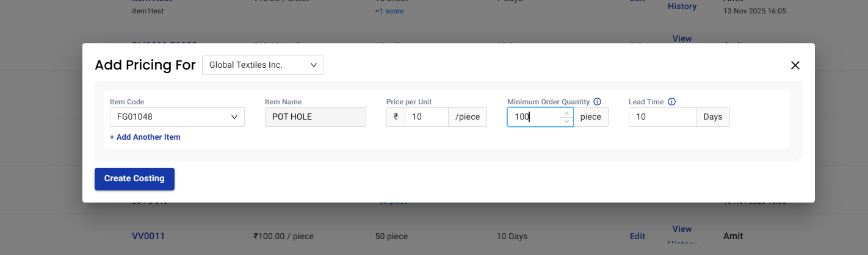Add another item to pricing

(145, 137)
